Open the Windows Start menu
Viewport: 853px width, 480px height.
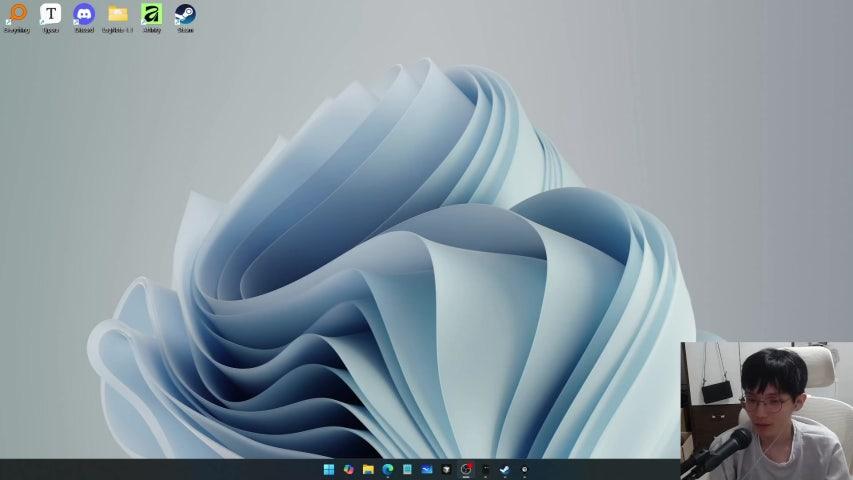(x=329, y=469)
